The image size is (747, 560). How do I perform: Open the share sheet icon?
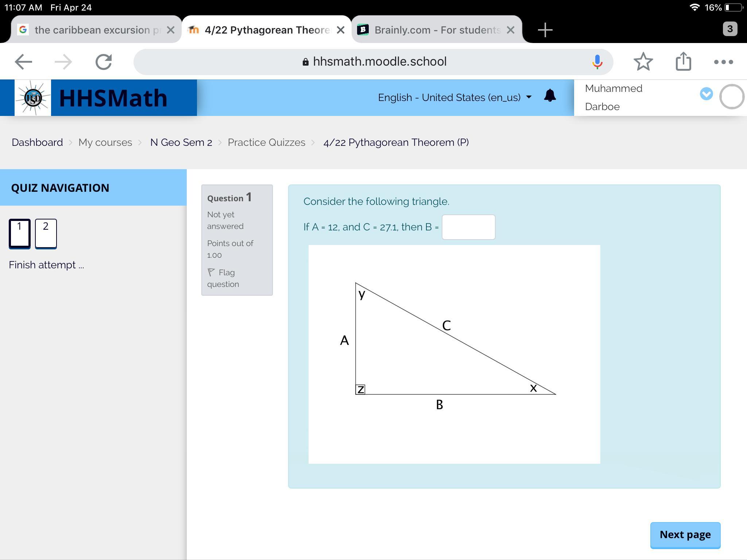click(x=683, y=62)
